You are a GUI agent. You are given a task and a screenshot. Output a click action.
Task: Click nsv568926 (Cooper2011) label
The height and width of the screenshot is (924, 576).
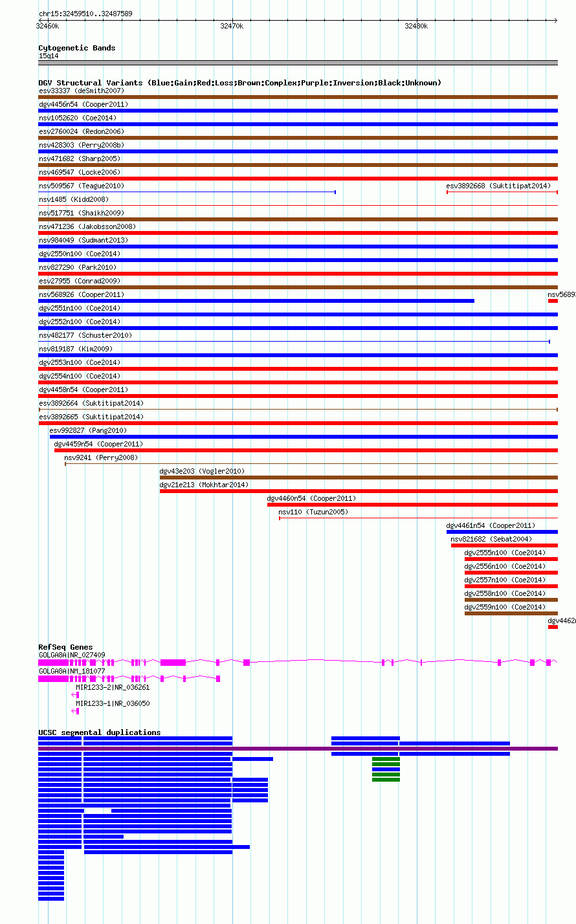point(82,294)
